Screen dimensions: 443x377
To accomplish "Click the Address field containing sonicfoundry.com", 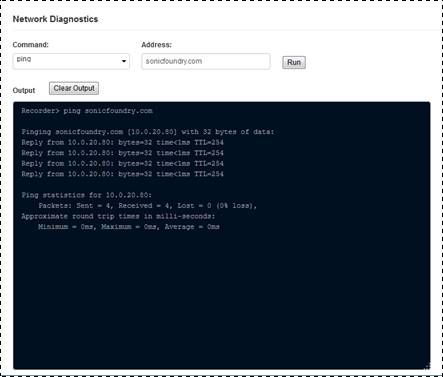I will (206, 61).
